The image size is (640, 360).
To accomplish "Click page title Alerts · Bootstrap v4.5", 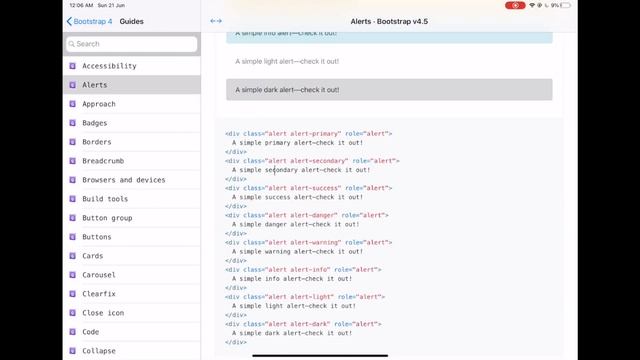I will [389, 21].
